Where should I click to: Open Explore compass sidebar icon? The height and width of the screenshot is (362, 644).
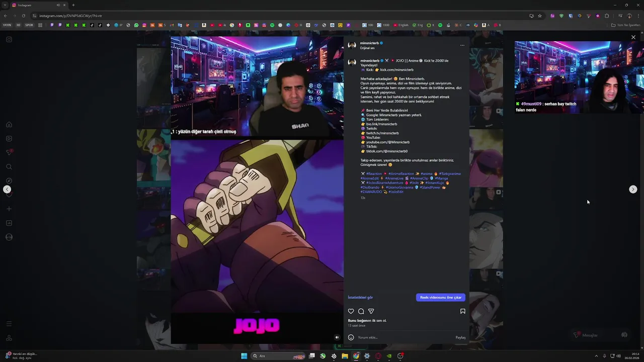(9, 181)
